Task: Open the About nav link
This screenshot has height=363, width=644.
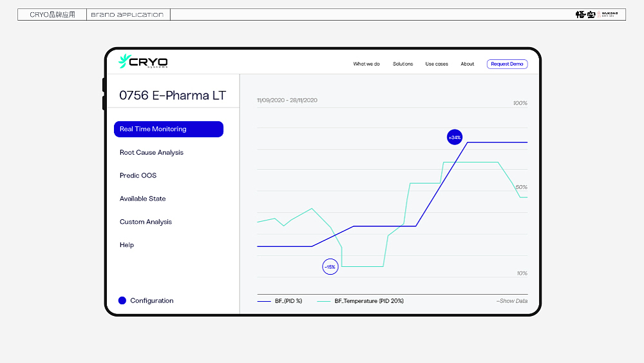Action: pyautogui.click(x=468, y=64)
